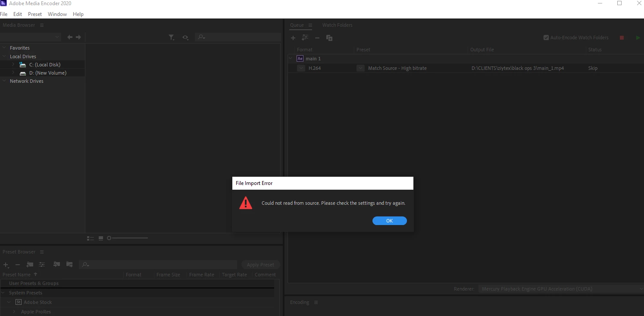Click the red warning triangle icon in dialog
Screen dimensions: 644x316
[246, 203]
